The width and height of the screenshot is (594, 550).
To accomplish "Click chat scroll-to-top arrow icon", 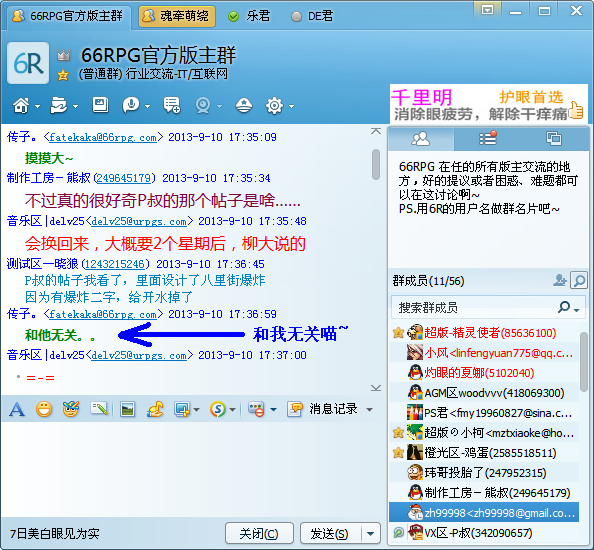I will [376, 131].
